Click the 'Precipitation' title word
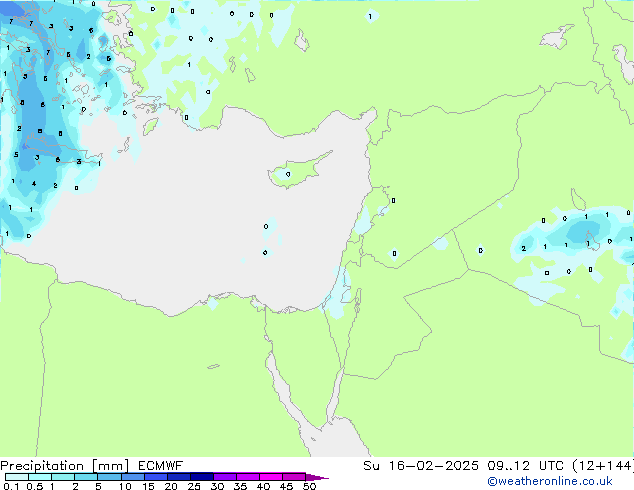 pyautogui.click(x=42, y=466)
